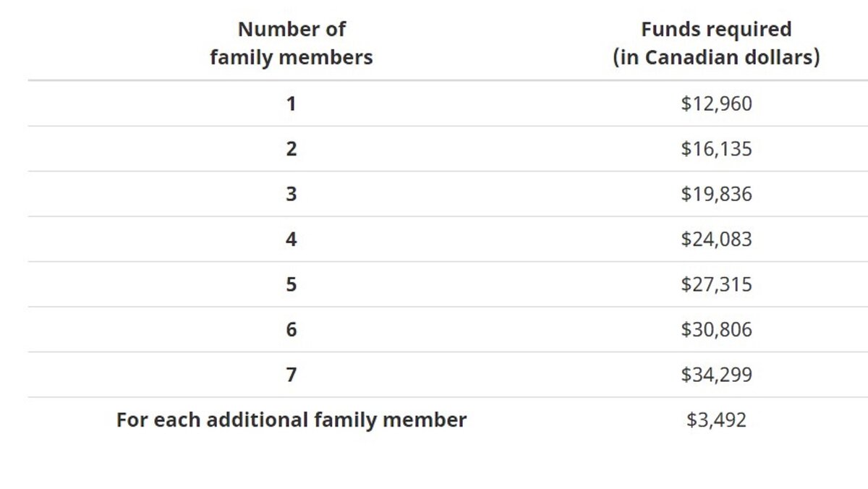
Task: Click the 'Number of family members' column header
Action: [292, 43]
